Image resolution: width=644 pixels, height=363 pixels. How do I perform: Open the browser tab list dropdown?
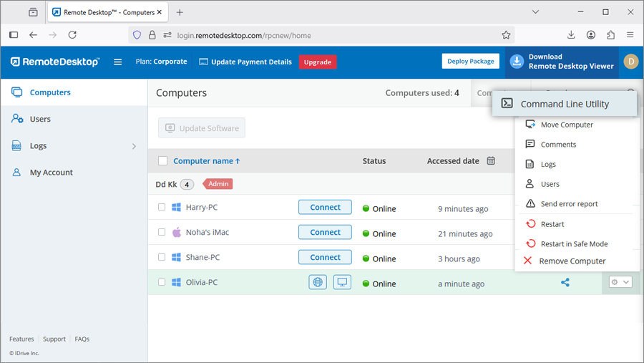tap(537, 12)
